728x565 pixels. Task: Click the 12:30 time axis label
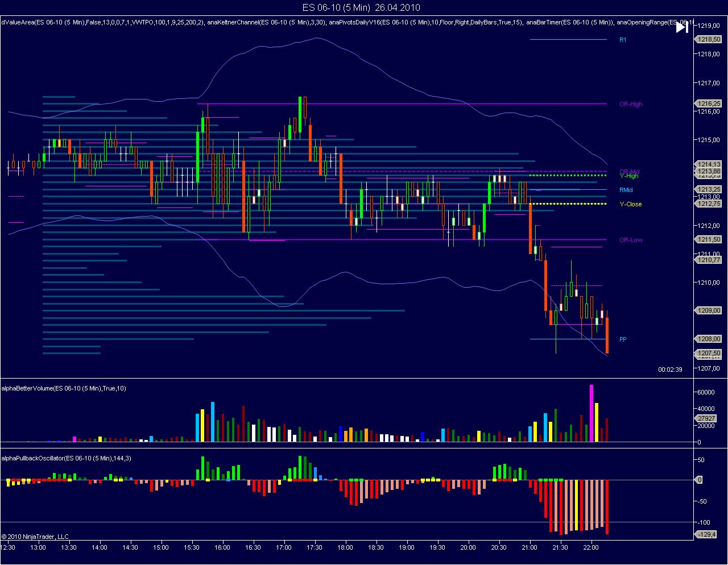[x=8, y=548]
